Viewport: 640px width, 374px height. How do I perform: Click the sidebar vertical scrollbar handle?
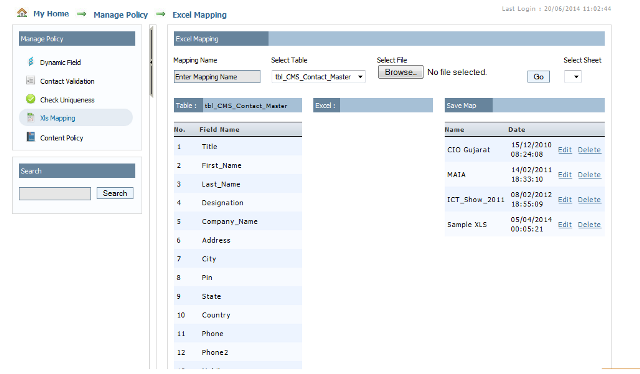[x=151, y=62]
